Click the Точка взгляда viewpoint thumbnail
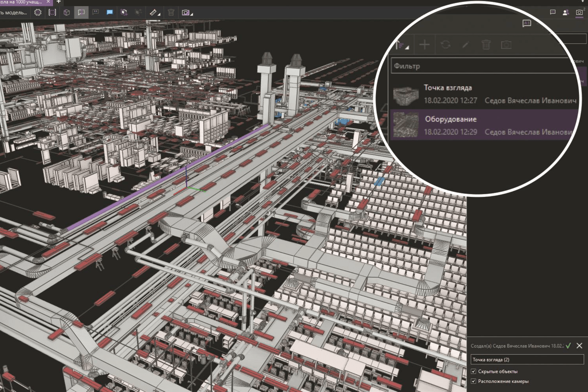The width and height of the screenshot is (588, 392). click(x=406, y=94)
